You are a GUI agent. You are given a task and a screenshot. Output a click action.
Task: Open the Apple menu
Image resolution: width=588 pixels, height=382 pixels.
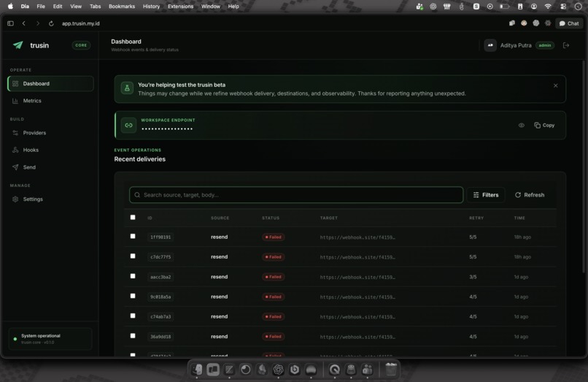point(10,7)
